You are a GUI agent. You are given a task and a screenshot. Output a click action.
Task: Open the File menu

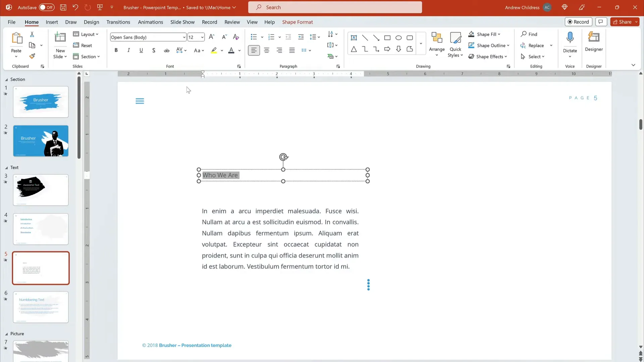pos(11,22)
